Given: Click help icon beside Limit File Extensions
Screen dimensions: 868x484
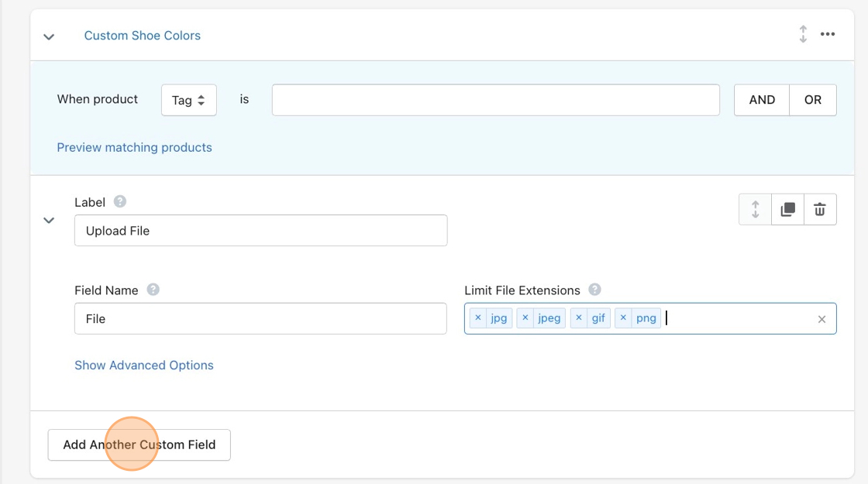Looking at the screenshot, I should click(594, 290).
